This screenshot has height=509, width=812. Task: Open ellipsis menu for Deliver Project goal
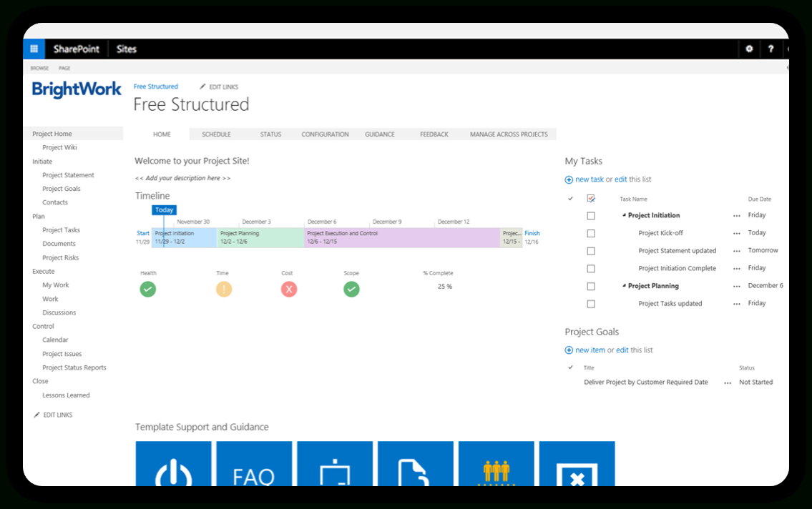tap(728, 382)
